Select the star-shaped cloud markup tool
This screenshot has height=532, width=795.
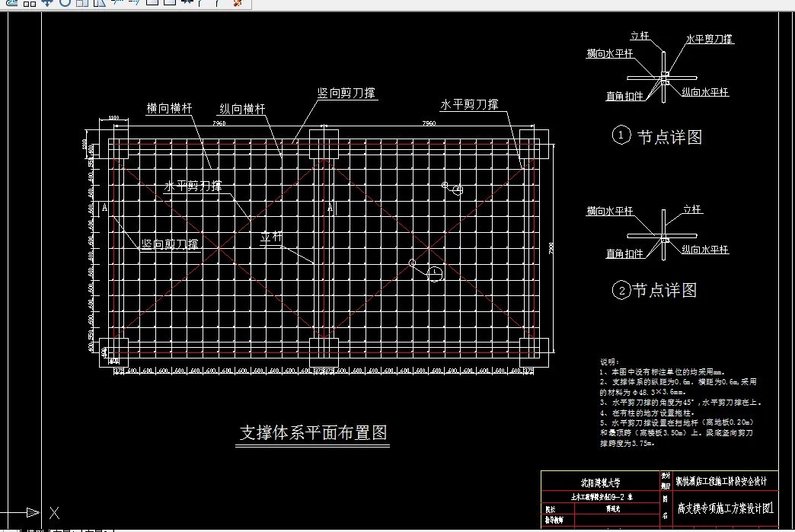(x=188, y=5)
